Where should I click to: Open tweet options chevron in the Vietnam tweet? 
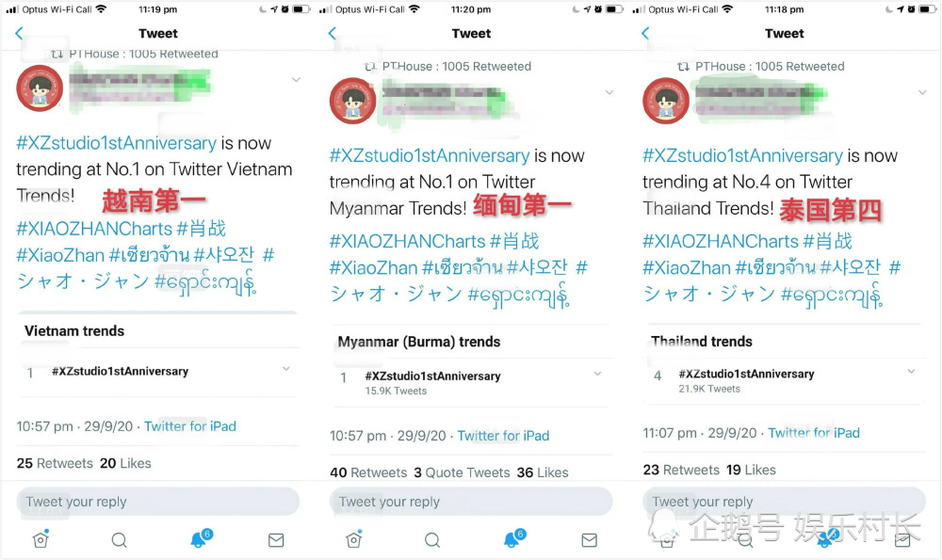[296, 80]
